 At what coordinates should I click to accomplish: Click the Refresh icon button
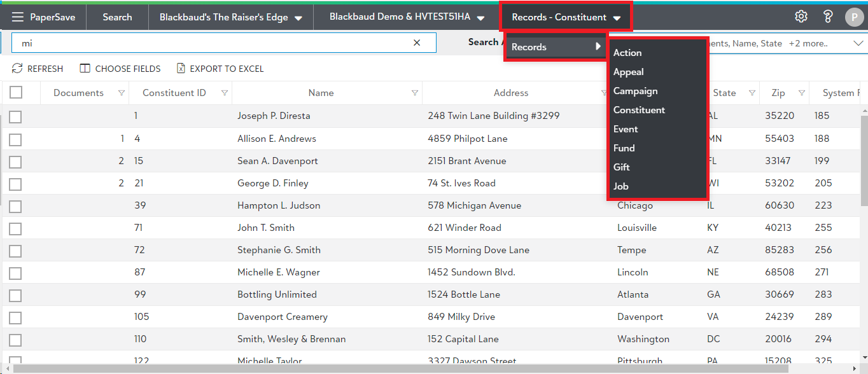tap(18, 69)
